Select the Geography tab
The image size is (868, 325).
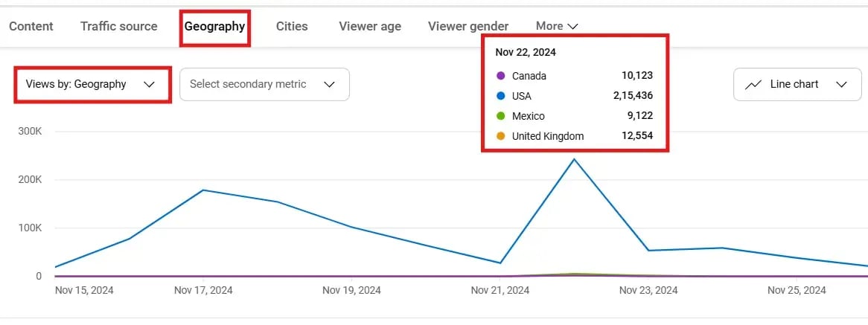214,26
